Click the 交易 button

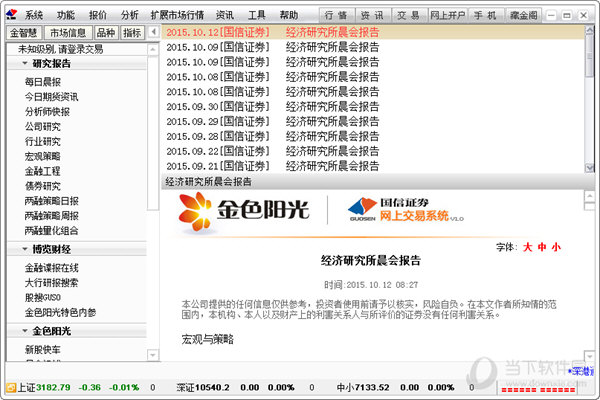click(409, 15)
